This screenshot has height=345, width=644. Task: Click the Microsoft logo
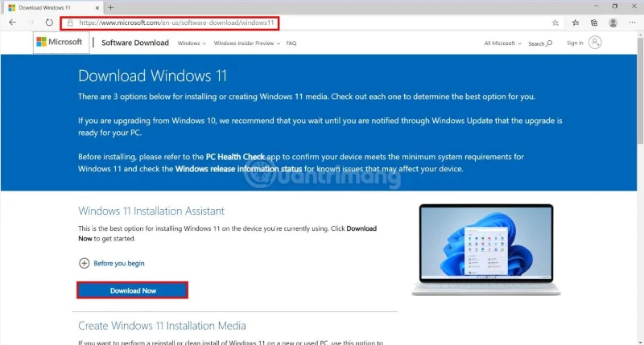coord(60,42)
